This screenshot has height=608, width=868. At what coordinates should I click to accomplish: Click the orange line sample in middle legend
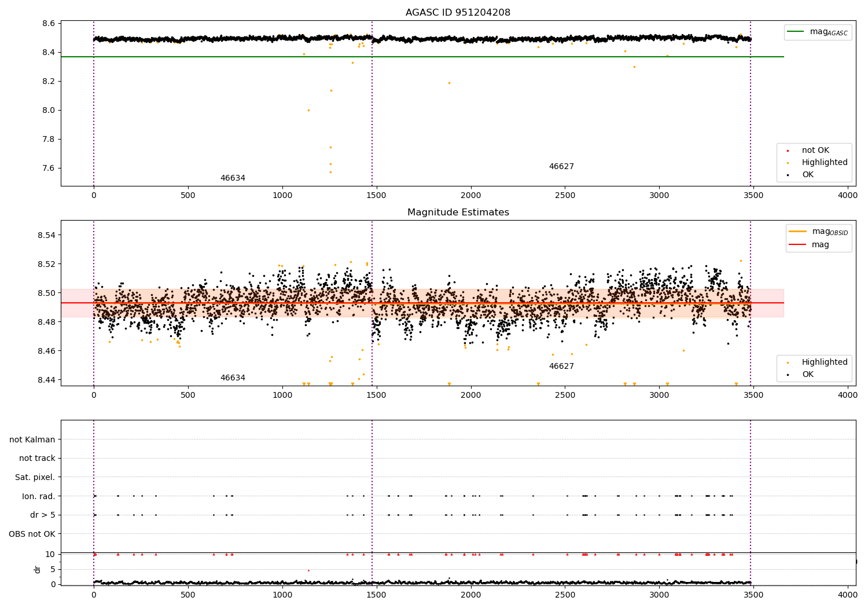click(798, 232)
